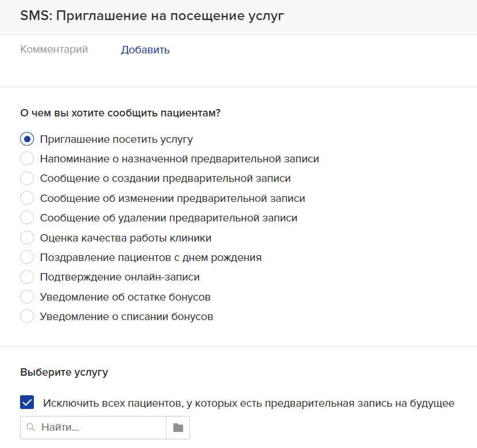
Task: Click the Комментарий field label
Action: (54, 49)
